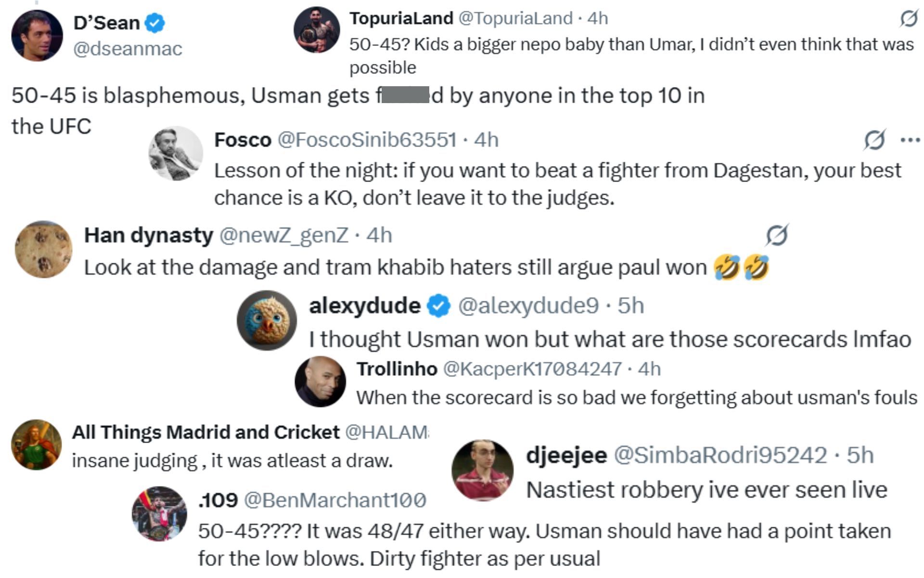Click Fosco's black-and-white avatar
This screenshot has width=924, height=578.
click(176, 153)
